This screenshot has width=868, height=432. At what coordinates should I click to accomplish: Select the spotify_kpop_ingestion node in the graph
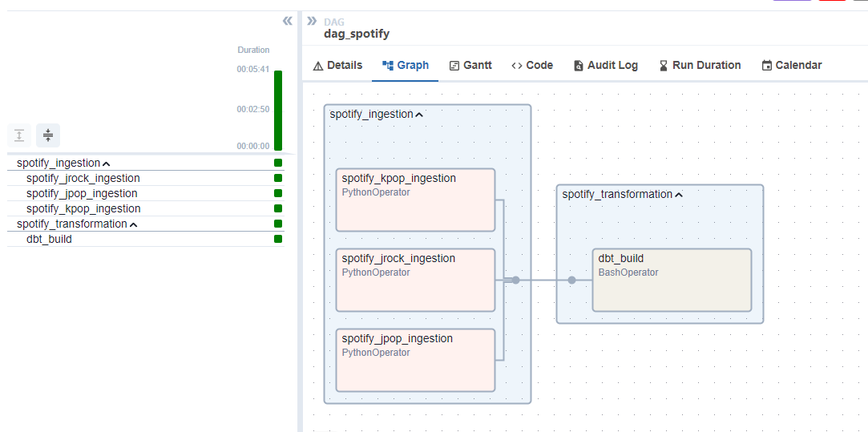coord(415,200)
